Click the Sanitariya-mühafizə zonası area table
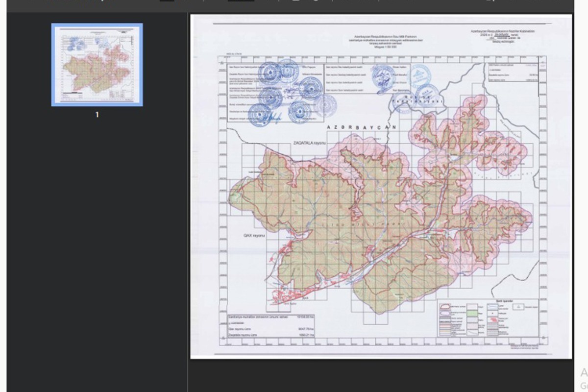 [272, 326]
